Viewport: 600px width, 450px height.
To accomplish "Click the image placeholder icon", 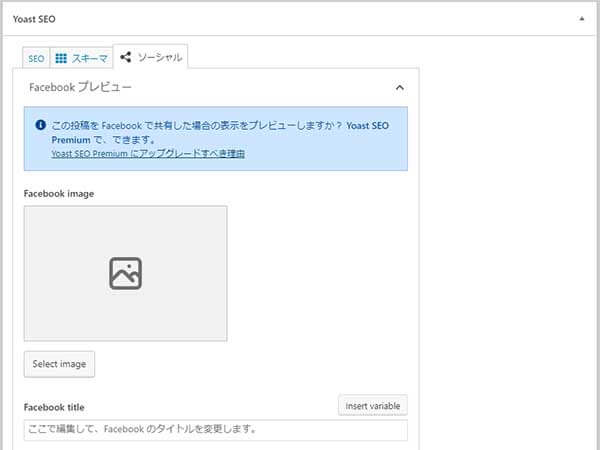I will (125, 273).
